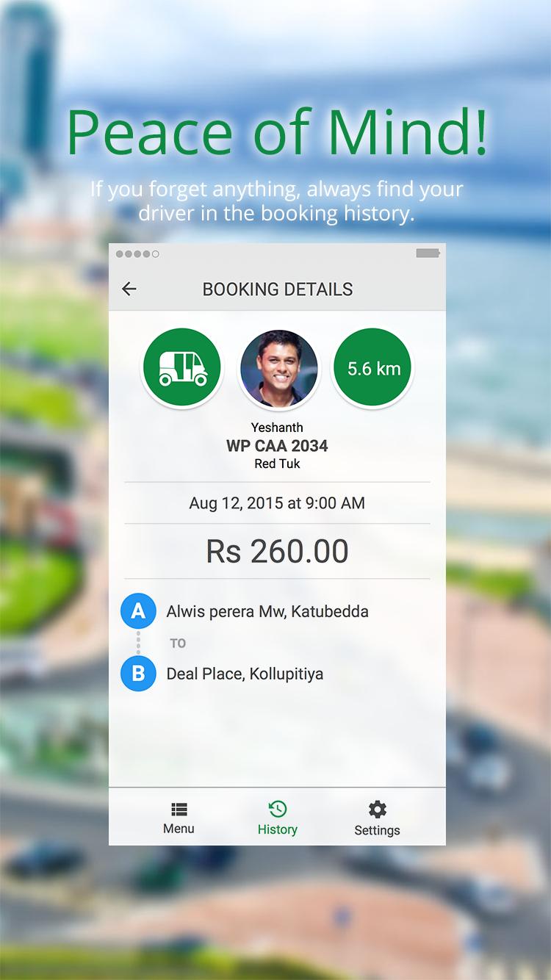
Task: Tap the green tuk-tuk vehicle icon
Action: pyautogui.click(x=181, y=367)
